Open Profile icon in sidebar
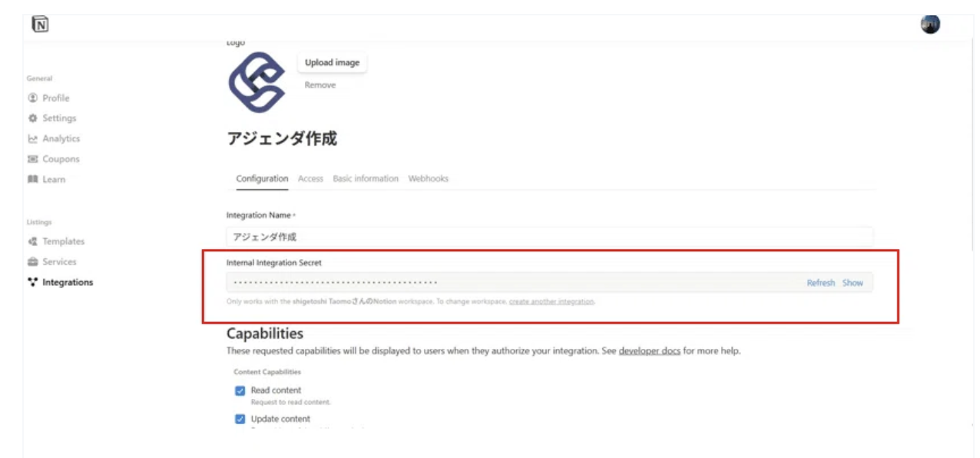980x458 pixels. 32,98
